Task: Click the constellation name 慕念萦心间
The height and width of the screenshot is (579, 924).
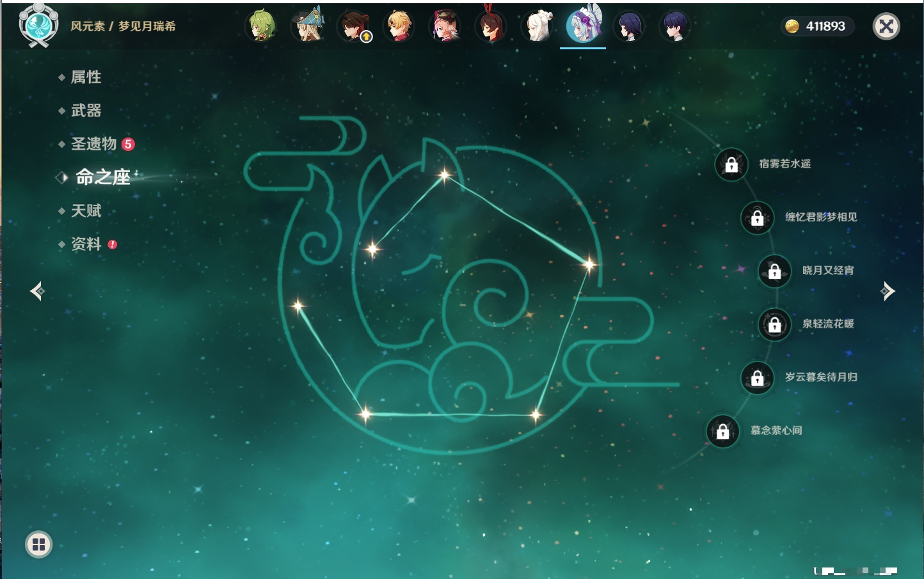Action: (x=776, y=430)
